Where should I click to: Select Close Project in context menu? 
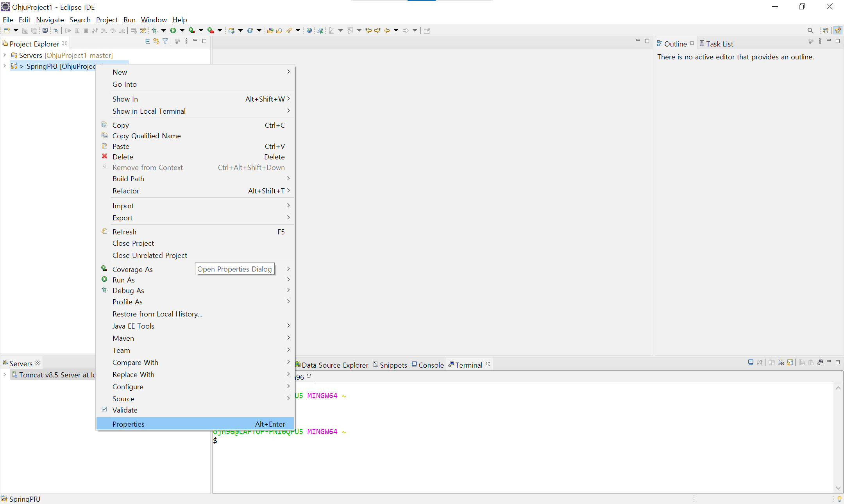(x=133, y=243)
